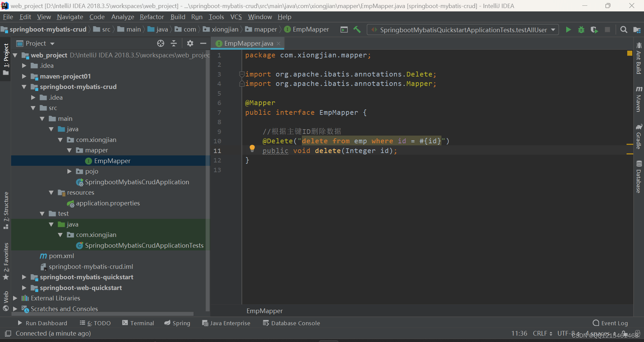Collapse the test folder
The height and width of the screenshot is (342, 644).
coord(42,214)
